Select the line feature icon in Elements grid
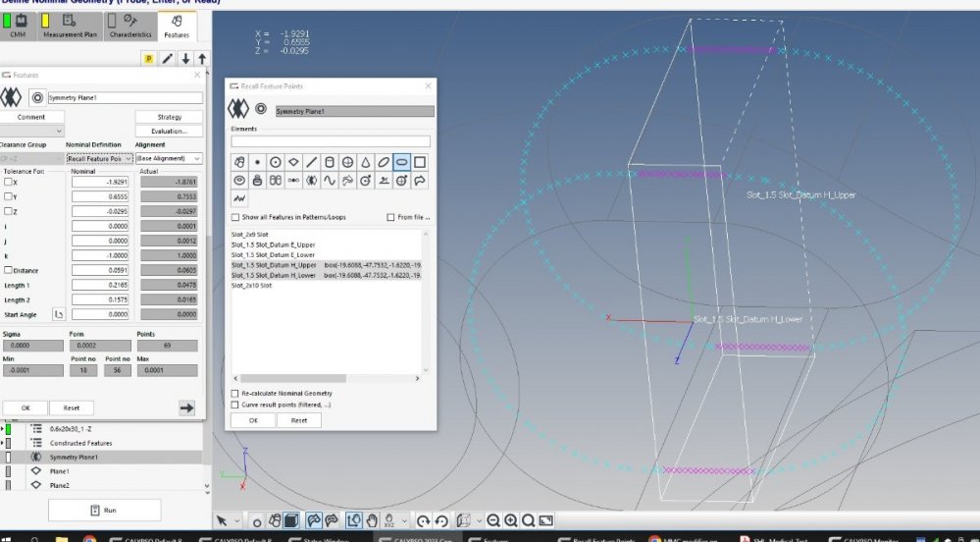980x542 pixels. point(311,162)
